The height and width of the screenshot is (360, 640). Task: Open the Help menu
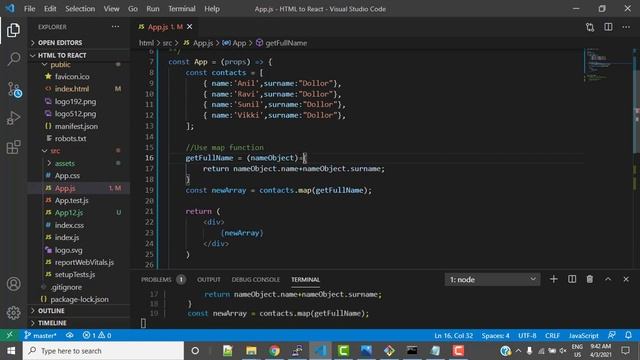[212, 9]
